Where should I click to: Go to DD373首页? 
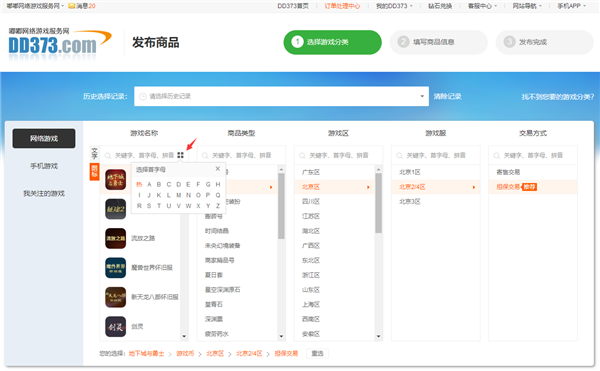tap(293, 6)
